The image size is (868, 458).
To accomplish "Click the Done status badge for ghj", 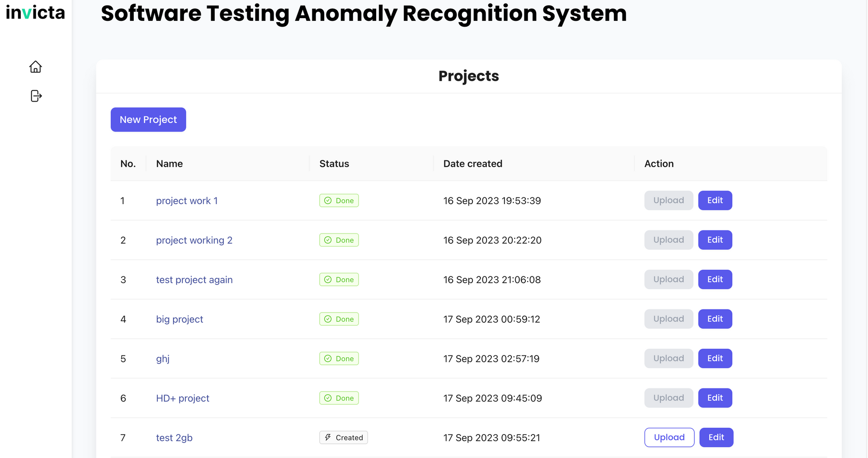I will (x=339, y=359).
